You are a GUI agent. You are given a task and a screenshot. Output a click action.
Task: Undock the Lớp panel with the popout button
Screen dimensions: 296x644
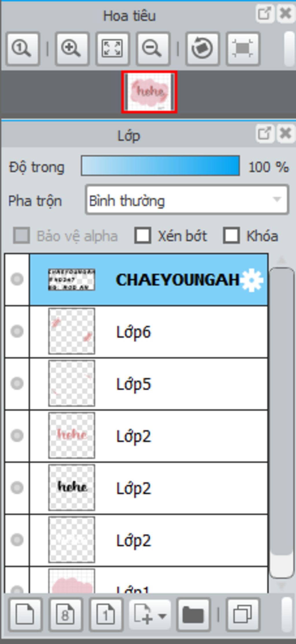point(264,134)
